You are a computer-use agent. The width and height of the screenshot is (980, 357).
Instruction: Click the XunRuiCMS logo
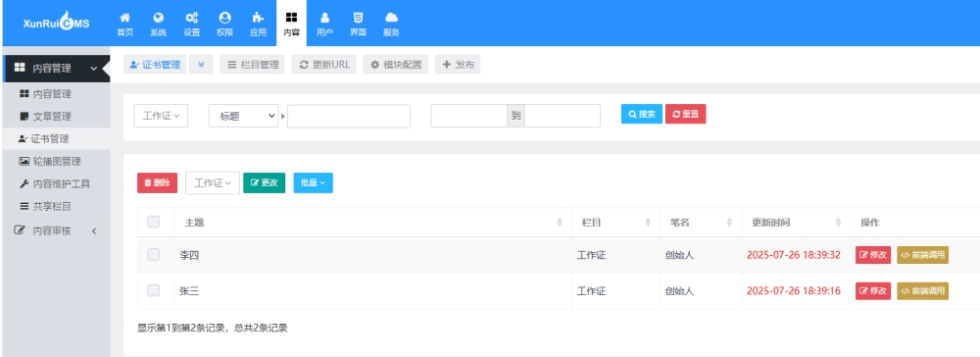tap(56, 24)
